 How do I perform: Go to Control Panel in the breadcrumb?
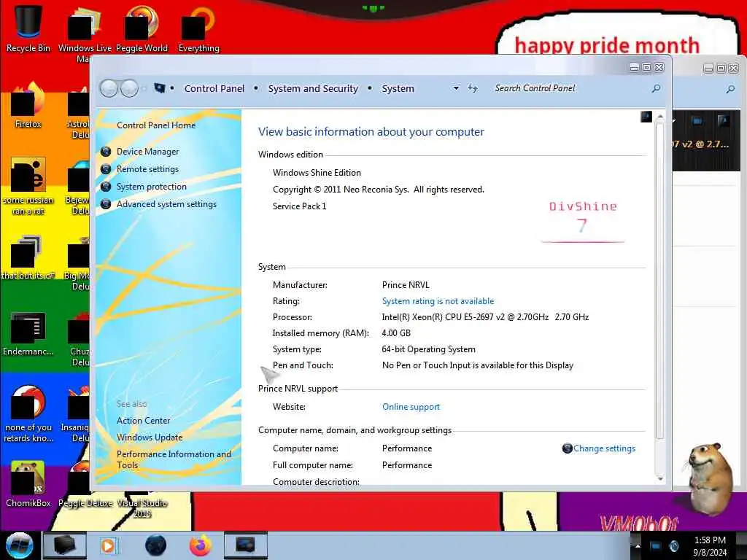coord(214,88)
